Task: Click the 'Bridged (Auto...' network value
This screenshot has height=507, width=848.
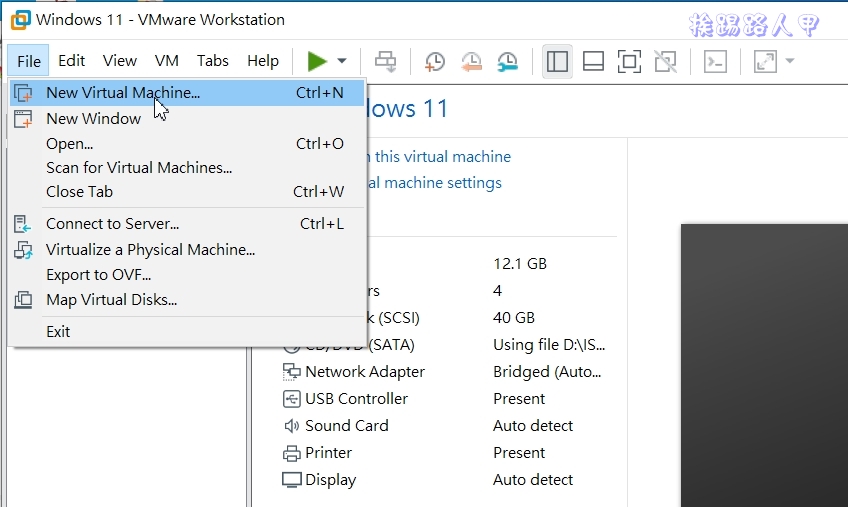Action: coord(547,372)
